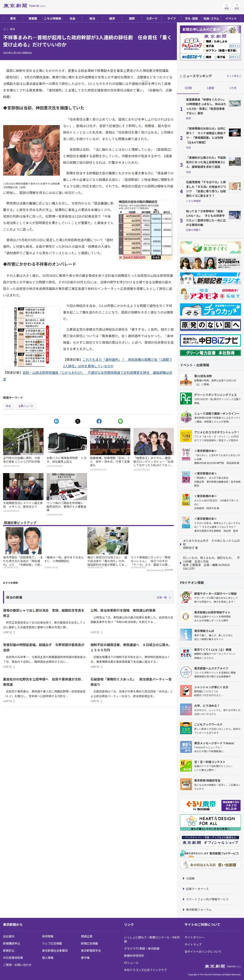Viewport: 244px width, 980px height.
Task: Select 経済 in navigation bar
Action: click(x=112, y=18)
